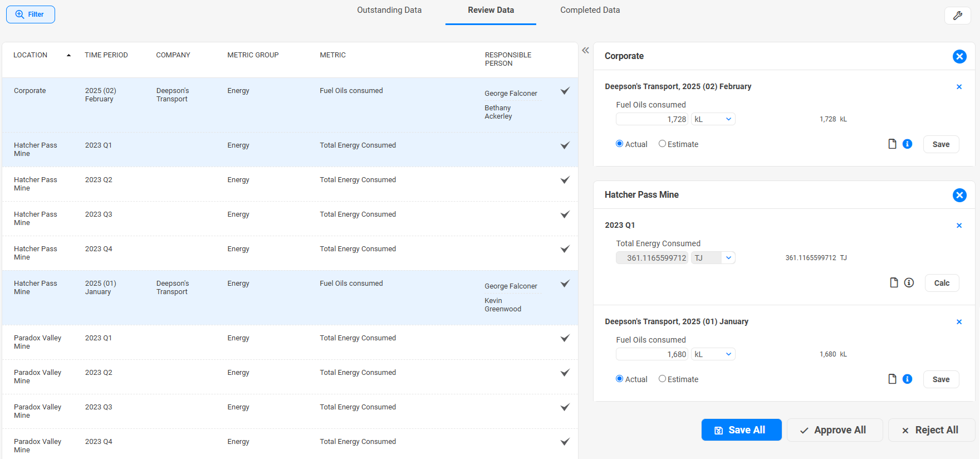Click the checkmark on the Paradox Valley 2023 Q1 row
The height and width of the screenshot is (459, 980).
click(x=565, y=338)
